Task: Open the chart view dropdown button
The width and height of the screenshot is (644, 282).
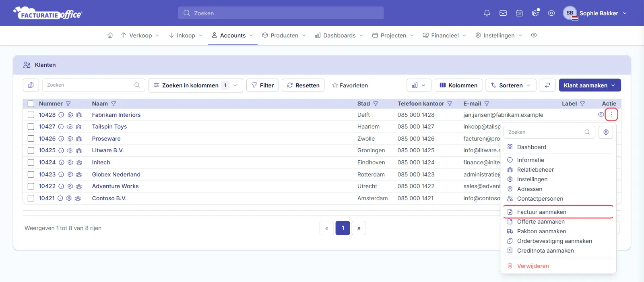Action: coord(419,85)
